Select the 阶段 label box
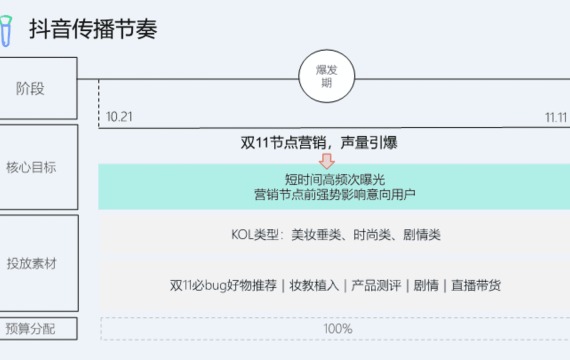The height and width of the screenshot is (360, 570). pyautogui.click(x=38, y=88)
